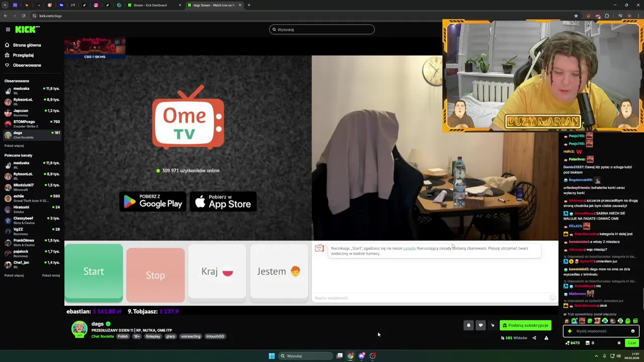Image resolution: width=644 pixels, height=362 pixels.
Task: Open the Chat Roulette category link
Action: coord(103,336)
